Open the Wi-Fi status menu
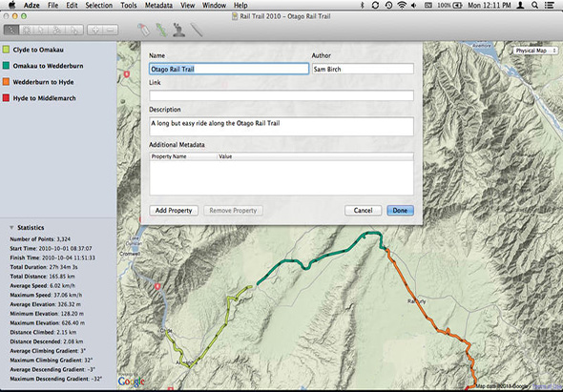The height and width of the screenshot is (392, 563). [402, 5]
